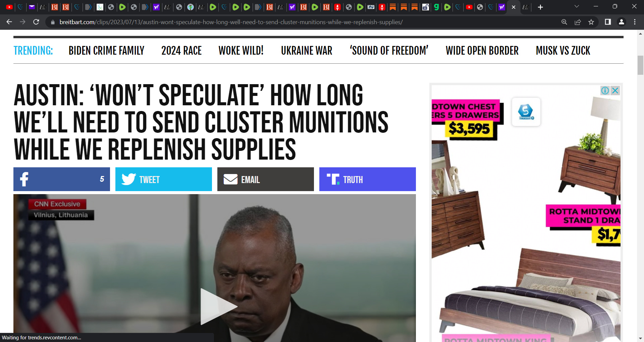Click the share page icon in address bar
Image resolution: width=644 pixels, height=342 pixels.
[578, 22]
